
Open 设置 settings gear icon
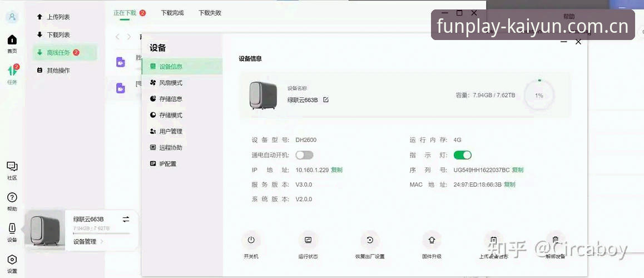click(x=12, y=260)
